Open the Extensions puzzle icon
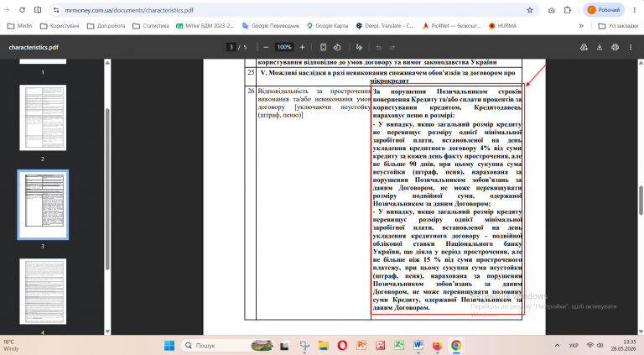 point(567,10)
